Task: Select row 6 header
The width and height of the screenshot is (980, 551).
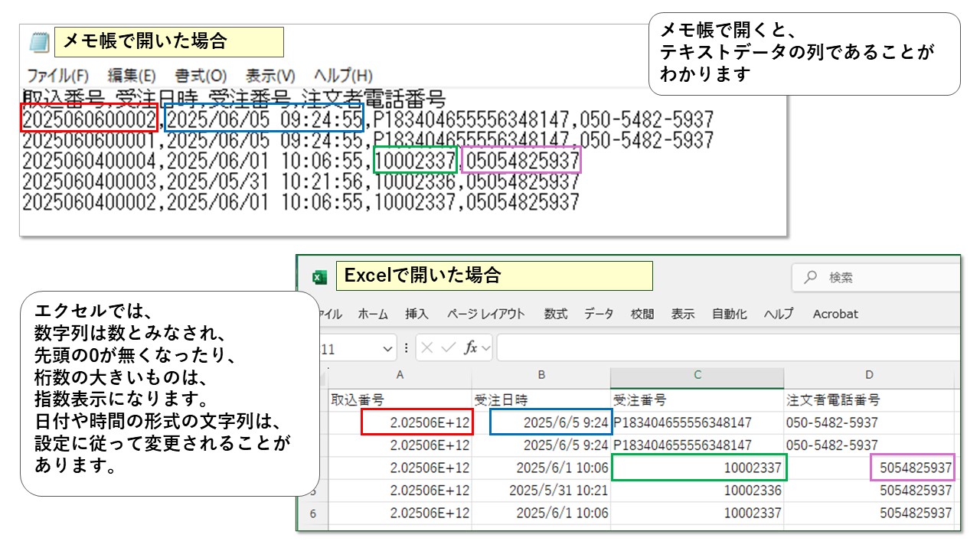Action: [x=312, y=514]
